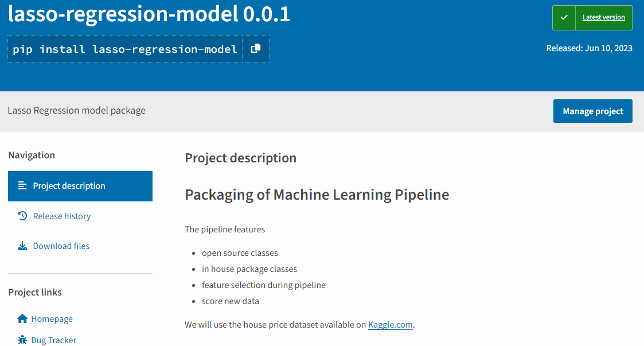Click the Bug Tracker bug icon
Screen dimensions: 644x346
point(22,340)
